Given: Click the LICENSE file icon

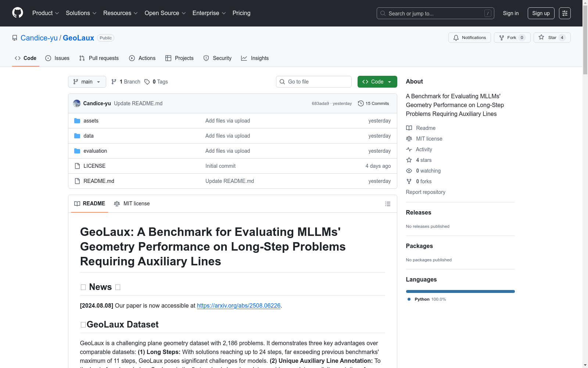Looking at the screenshot, I should click(x=77, y=166).
